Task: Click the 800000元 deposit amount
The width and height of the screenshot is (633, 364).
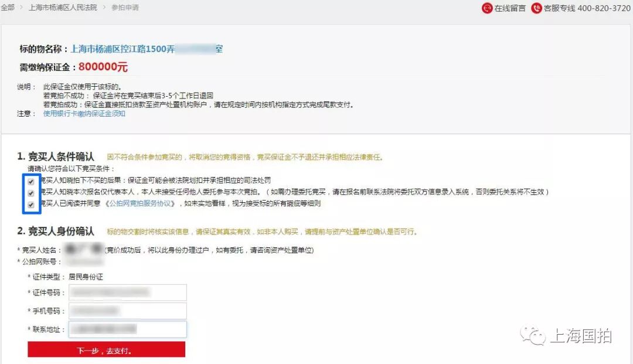Action: [x=103, y=67]
